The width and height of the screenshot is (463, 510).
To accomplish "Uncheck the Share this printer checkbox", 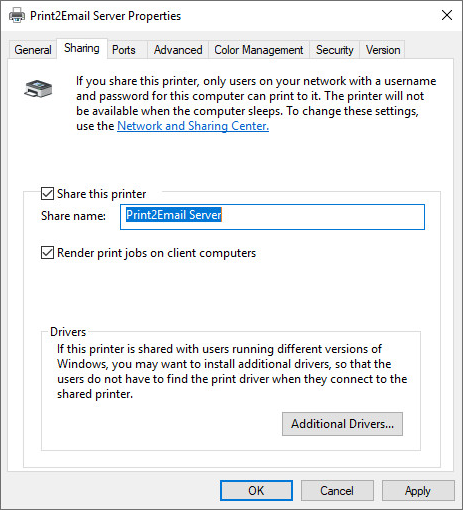I will coord(47,193).
